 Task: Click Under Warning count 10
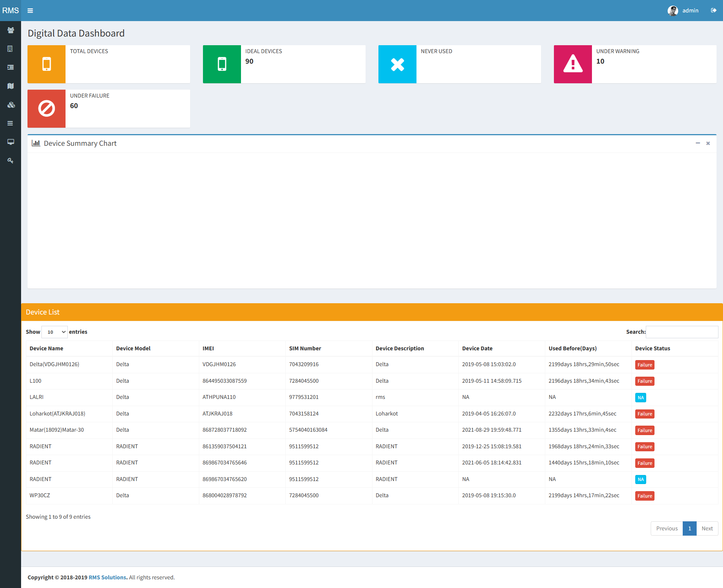[600, 61]
